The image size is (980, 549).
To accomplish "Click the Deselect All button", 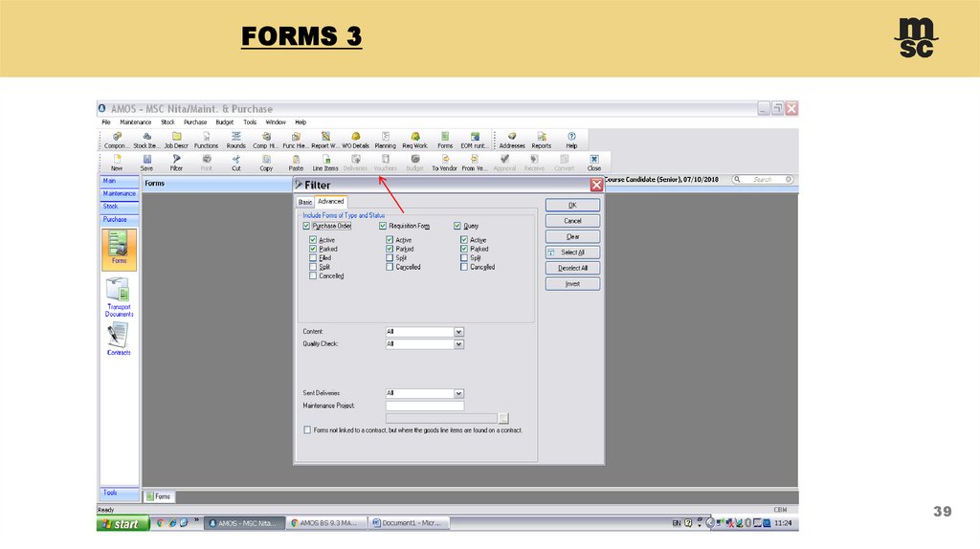I will pyautogui.click(x=572, y=268).
